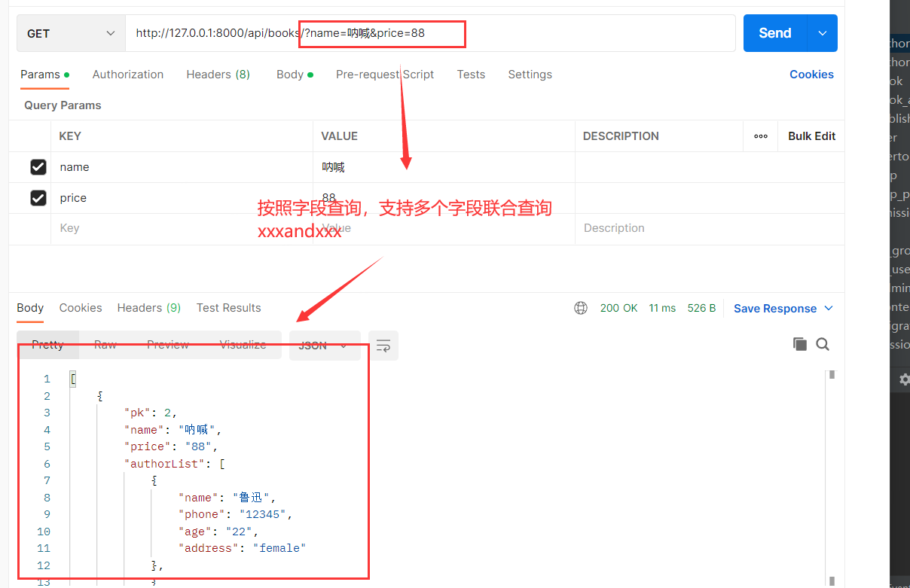The height and width of the screenshot is (588, 910).
Task: Search the response using magnifier icon
Action: (823, 344)
